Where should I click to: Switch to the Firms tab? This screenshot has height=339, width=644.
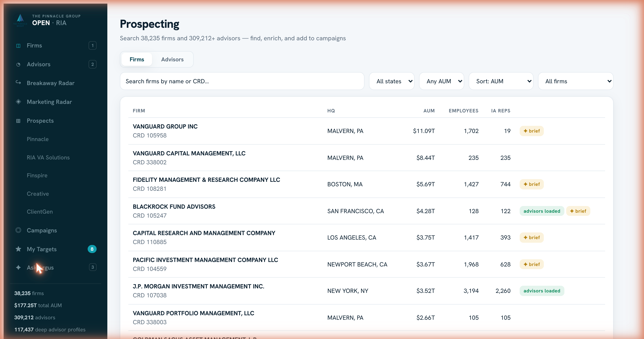[x=137, y=59]
